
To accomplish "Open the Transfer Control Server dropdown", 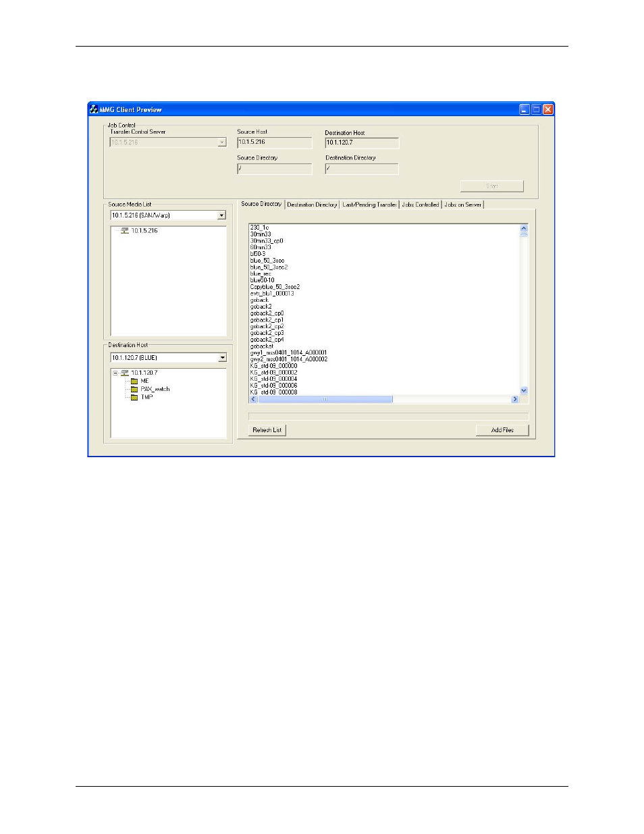I will coord(221,142).
